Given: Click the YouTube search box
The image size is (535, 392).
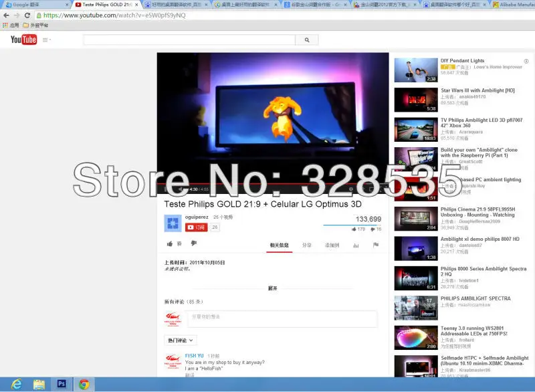Looking at the screenshot, I should point(189,40).
